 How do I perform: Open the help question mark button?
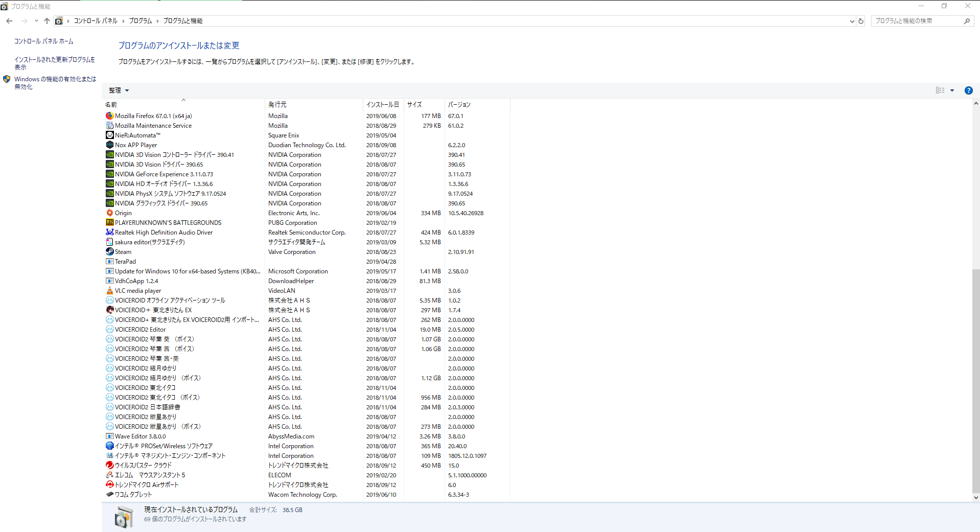point(968,90)
